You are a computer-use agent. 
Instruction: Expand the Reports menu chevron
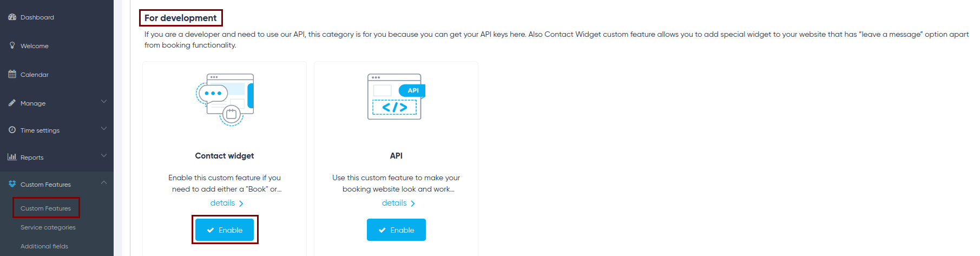pos(104,156)
